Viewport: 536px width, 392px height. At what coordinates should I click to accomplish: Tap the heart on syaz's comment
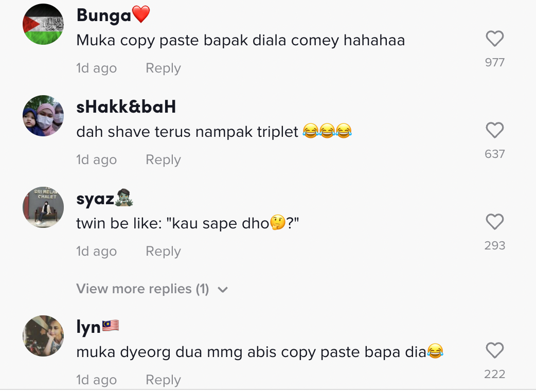coord(495,222)
